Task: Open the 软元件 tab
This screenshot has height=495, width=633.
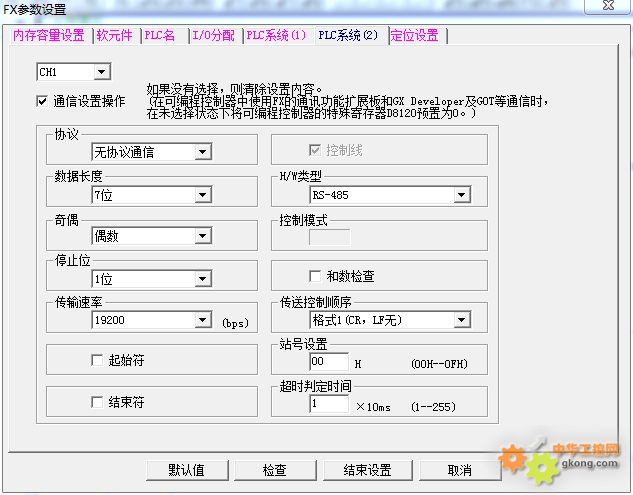Action: pos(114,36)
